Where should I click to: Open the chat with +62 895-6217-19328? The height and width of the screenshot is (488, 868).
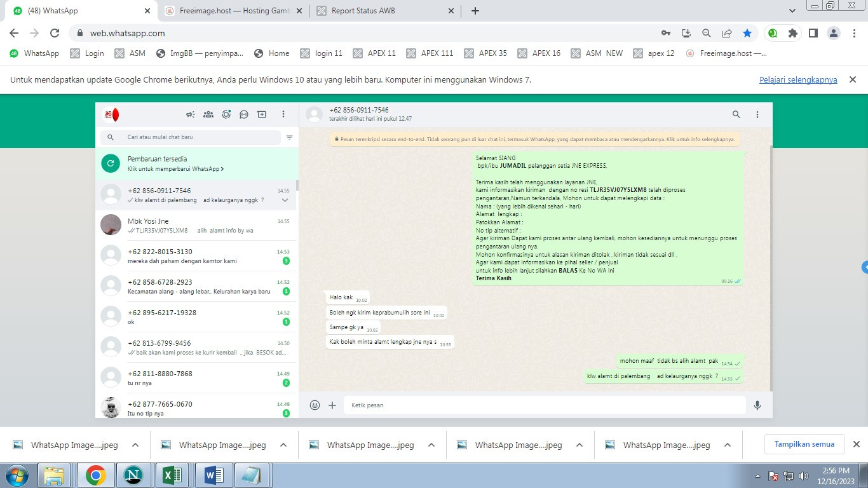(x=197, y=316)
